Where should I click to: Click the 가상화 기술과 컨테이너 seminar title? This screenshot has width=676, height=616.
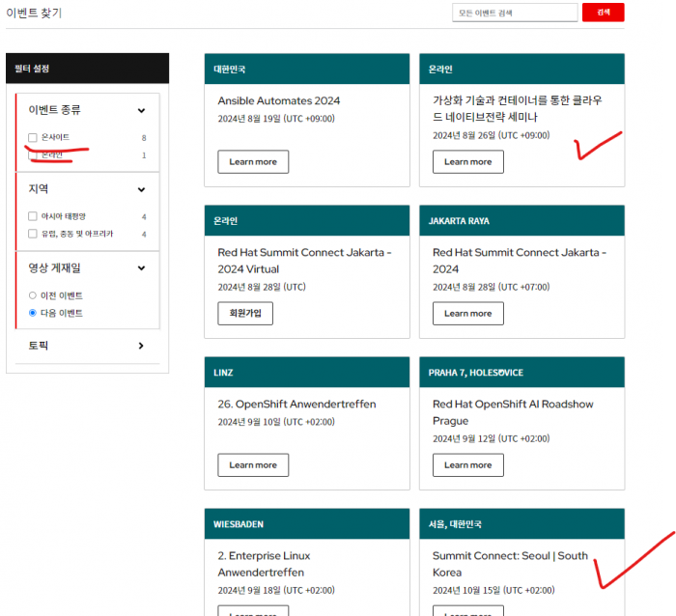518,109
